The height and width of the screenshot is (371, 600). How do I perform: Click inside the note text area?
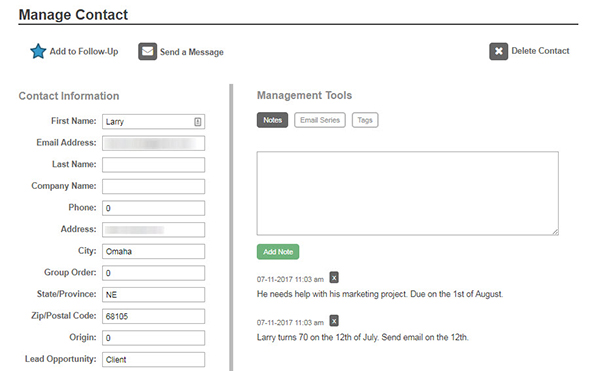coord(408,194)
